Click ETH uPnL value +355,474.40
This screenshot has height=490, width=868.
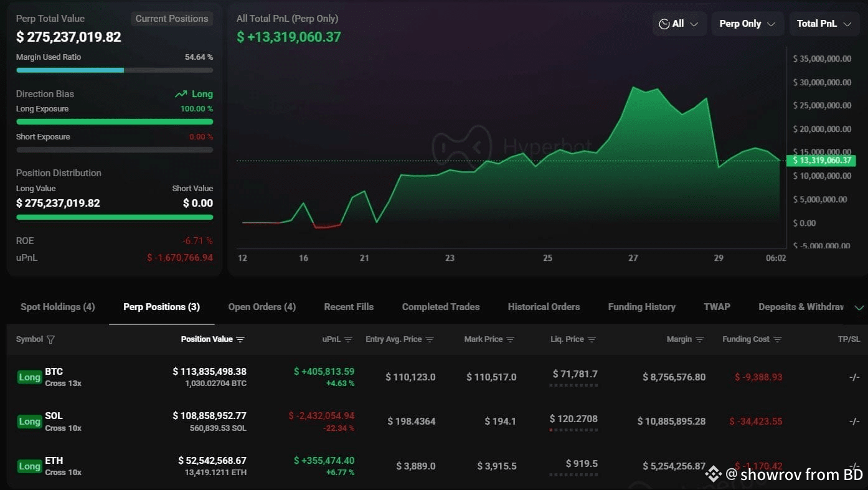[324, 461]
